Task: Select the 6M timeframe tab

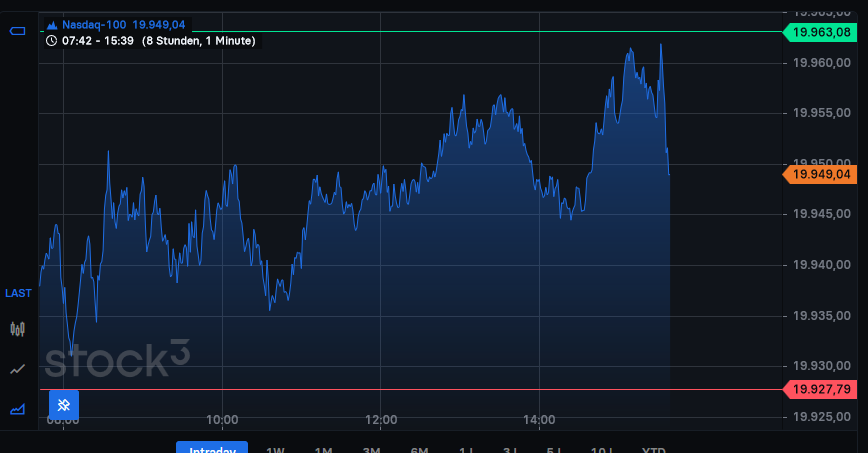Action: click(420, 449)
